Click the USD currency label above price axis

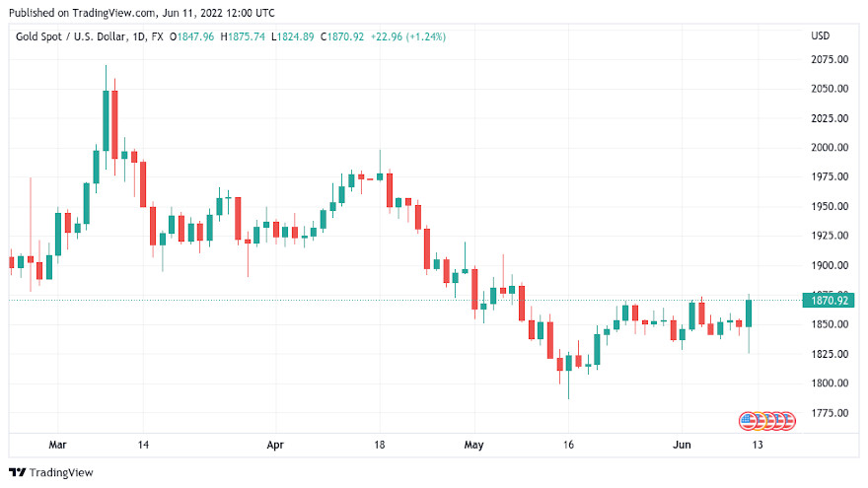click(x=821, y=36)
